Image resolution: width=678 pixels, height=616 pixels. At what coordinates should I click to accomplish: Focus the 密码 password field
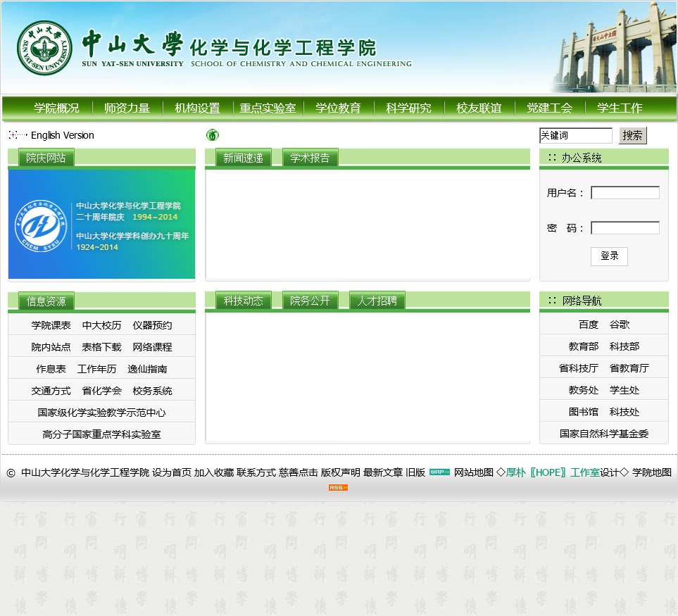tap(624, 228)
